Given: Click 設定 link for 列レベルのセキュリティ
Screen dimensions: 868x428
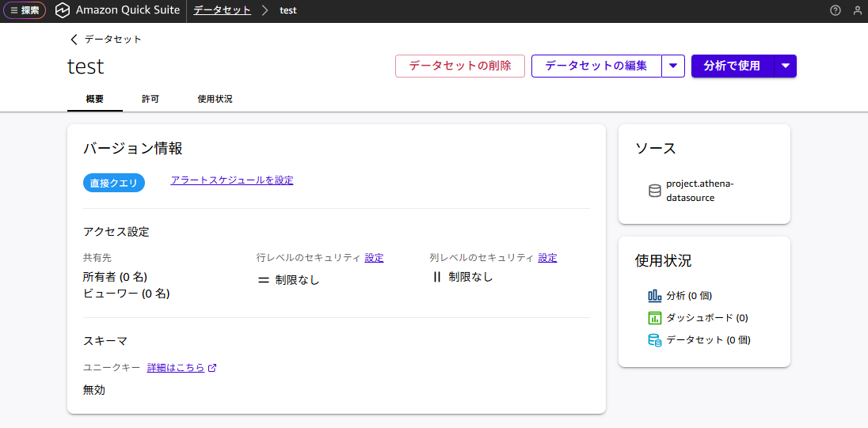Looking at the screenshot, I should tap(547, 258).
